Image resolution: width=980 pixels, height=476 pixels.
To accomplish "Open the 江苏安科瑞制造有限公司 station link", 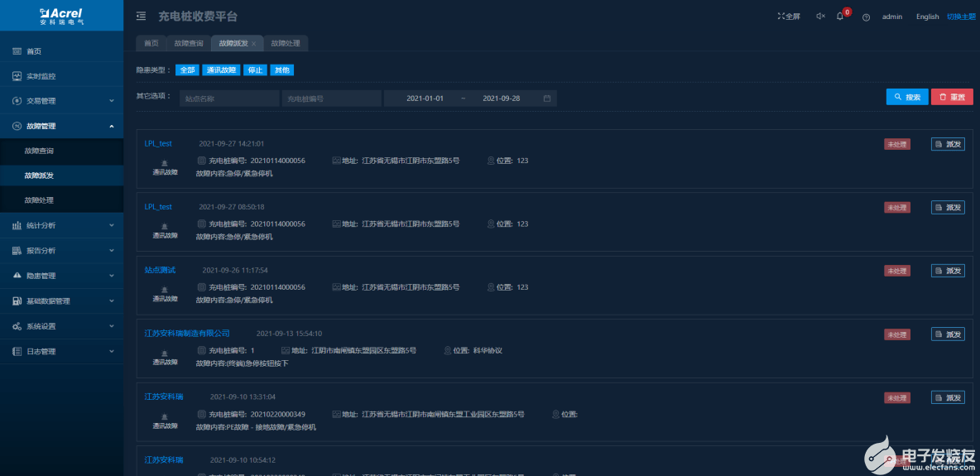I will point(187,334).
